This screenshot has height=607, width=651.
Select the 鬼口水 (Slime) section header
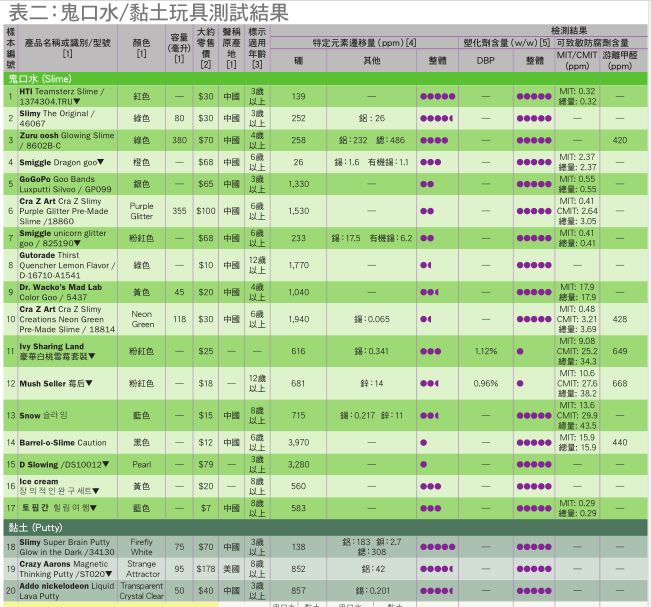pyautogui.click(x=326, y=79)
